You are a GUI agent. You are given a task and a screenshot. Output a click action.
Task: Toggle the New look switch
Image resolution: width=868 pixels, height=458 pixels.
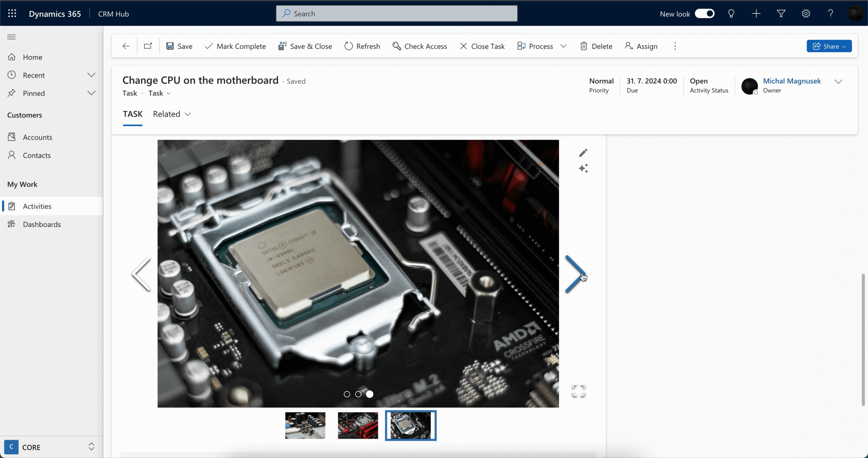(705, 14)
